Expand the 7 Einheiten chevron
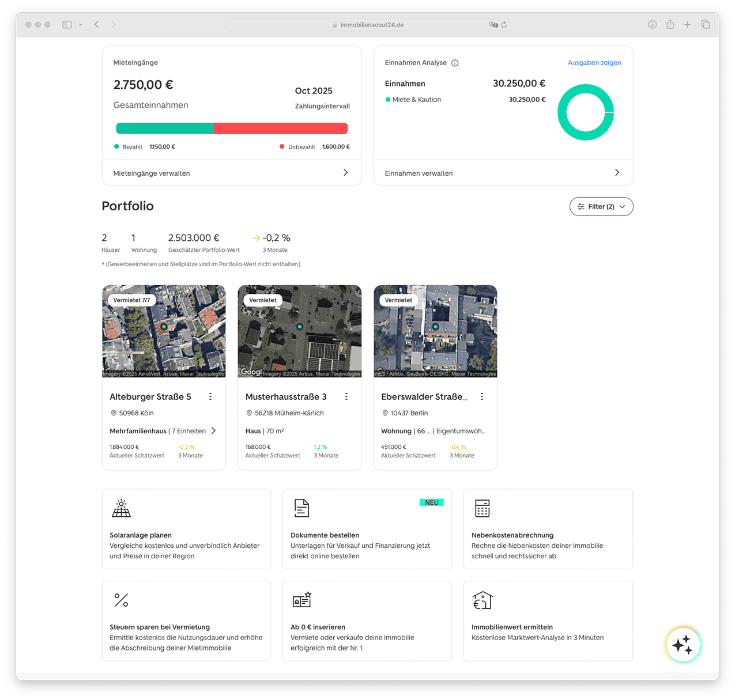 click(213, 431)
